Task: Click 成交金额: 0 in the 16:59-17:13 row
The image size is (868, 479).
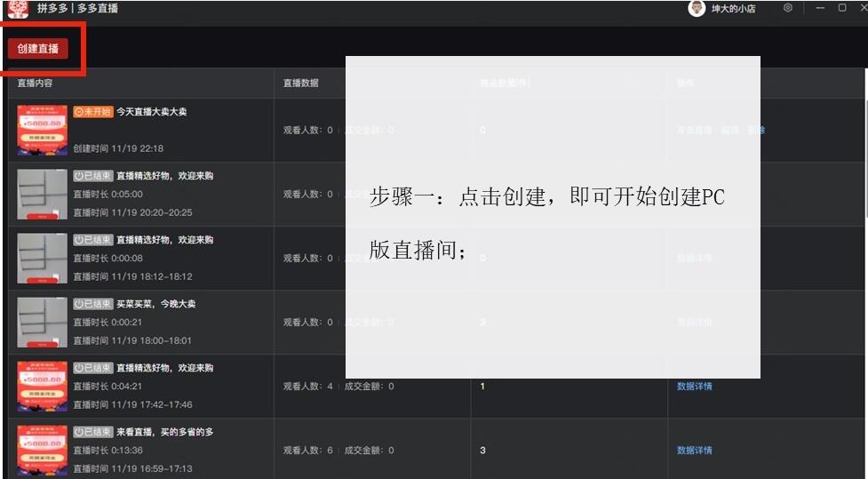Action: (370, 451)
